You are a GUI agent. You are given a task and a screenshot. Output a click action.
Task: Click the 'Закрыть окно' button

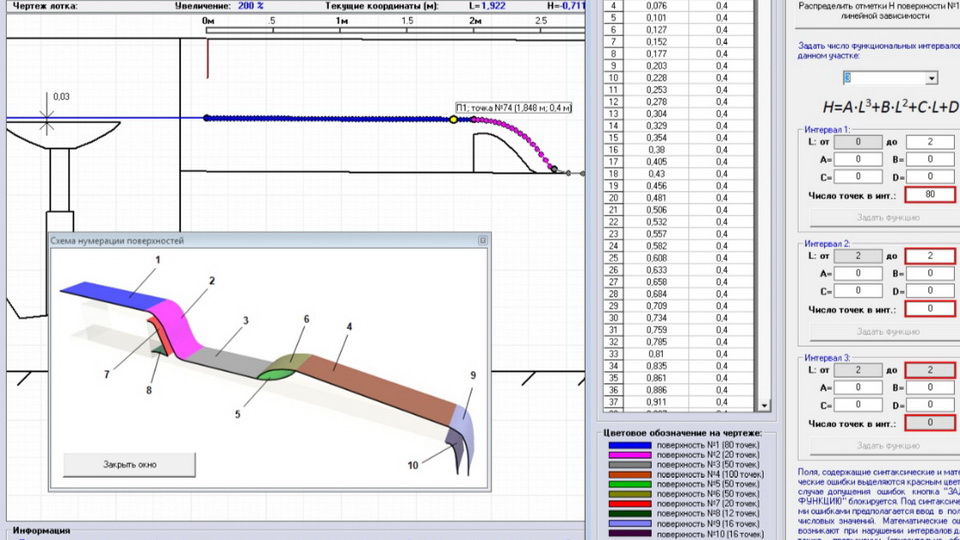point(129,465)
